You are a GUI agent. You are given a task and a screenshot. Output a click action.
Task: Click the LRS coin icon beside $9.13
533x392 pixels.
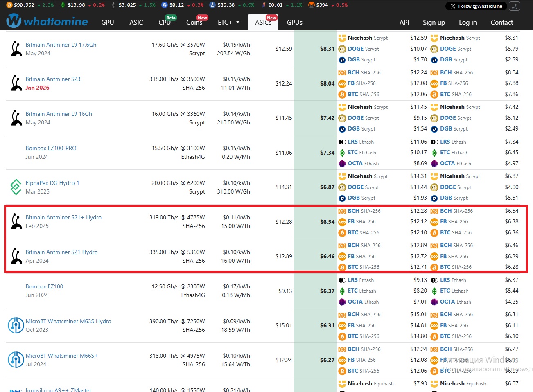[x=342, y=280]
